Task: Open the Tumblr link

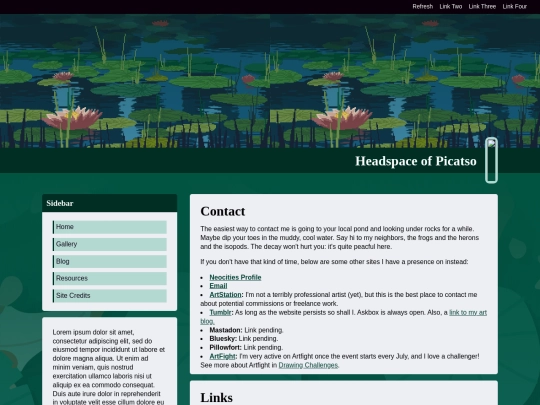Action: (220, 312)
